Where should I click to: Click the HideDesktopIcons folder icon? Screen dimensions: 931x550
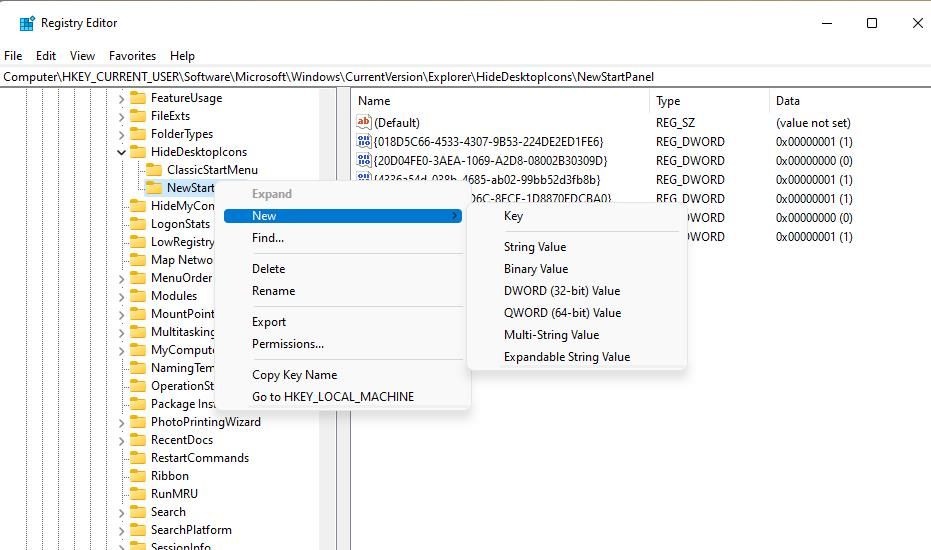point(138,151)
